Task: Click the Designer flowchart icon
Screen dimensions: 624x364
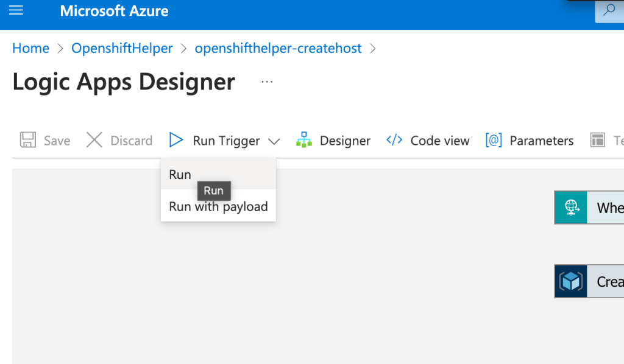Action: tap(304, 140)
